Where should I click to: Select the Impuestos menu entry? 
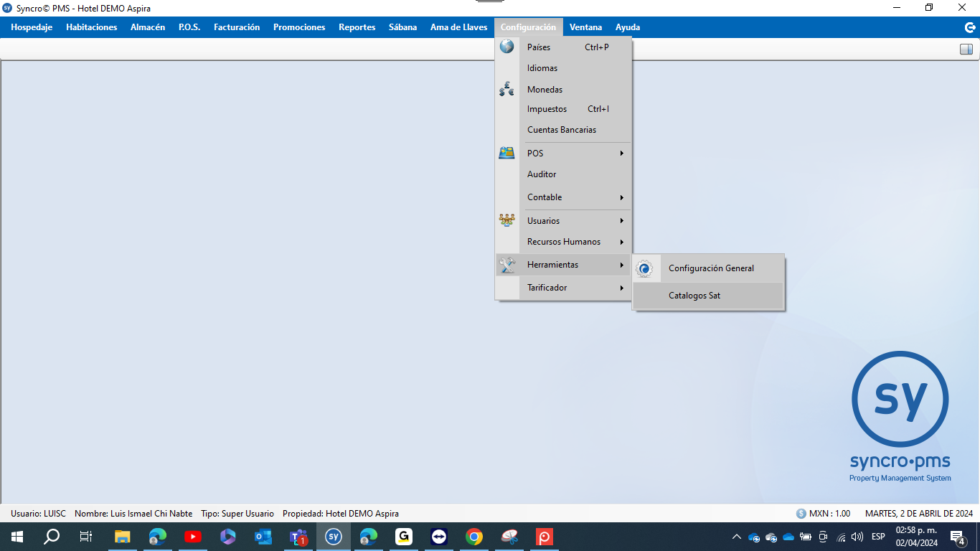[x=563, y=109]
